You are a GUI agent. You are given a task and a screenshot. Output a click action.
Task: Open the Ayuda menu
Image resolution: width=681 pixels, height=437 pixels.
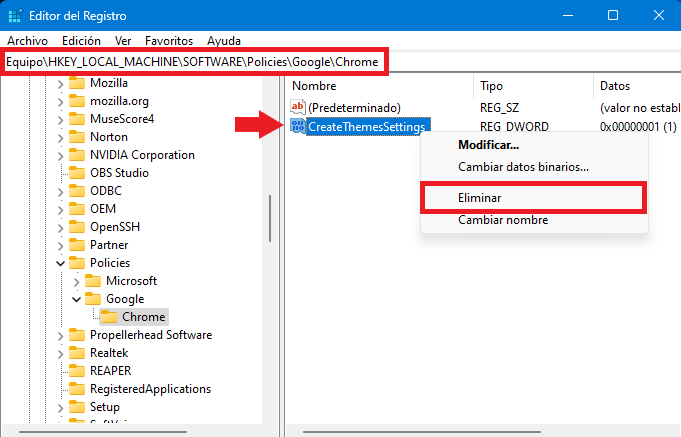click(224, 41)
